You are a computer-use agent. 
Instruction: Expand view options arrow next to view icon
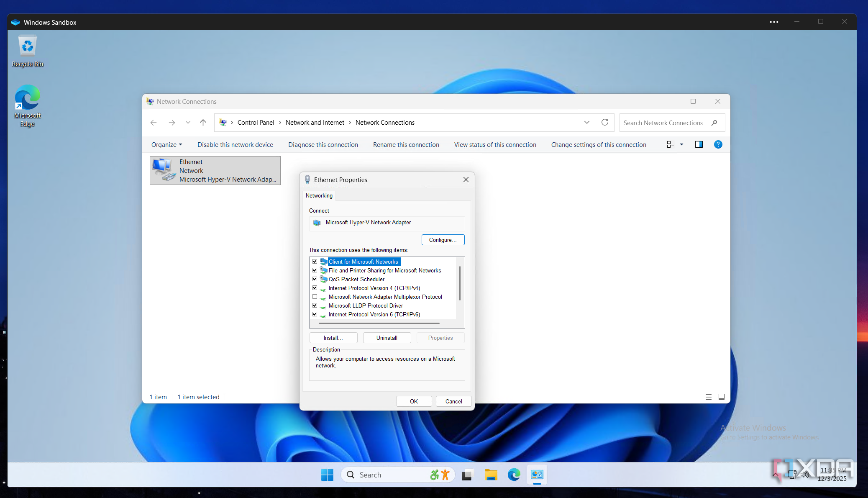(681, 144)
